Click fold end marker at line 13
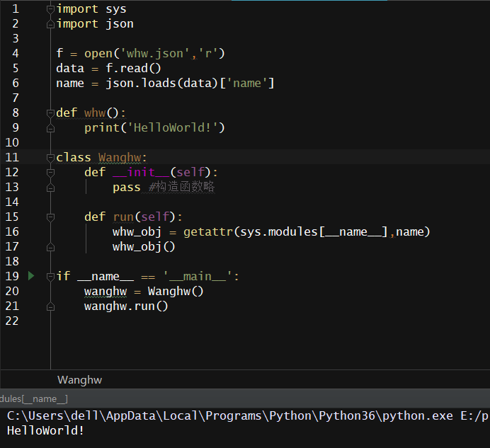The image size is (490, 448). (x=50, y=188)
